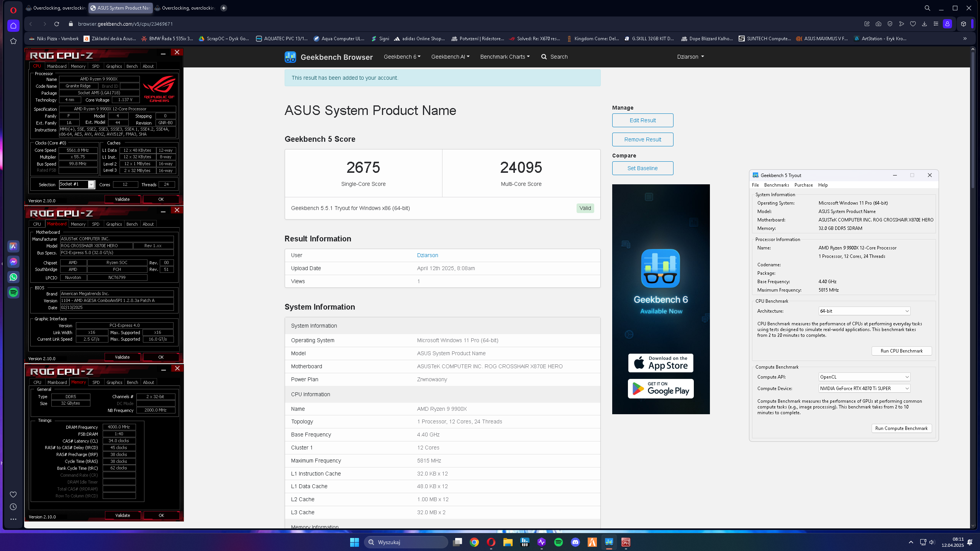
Task: Open Geekbench AI navigation dropdown
Action: (450, 57)
